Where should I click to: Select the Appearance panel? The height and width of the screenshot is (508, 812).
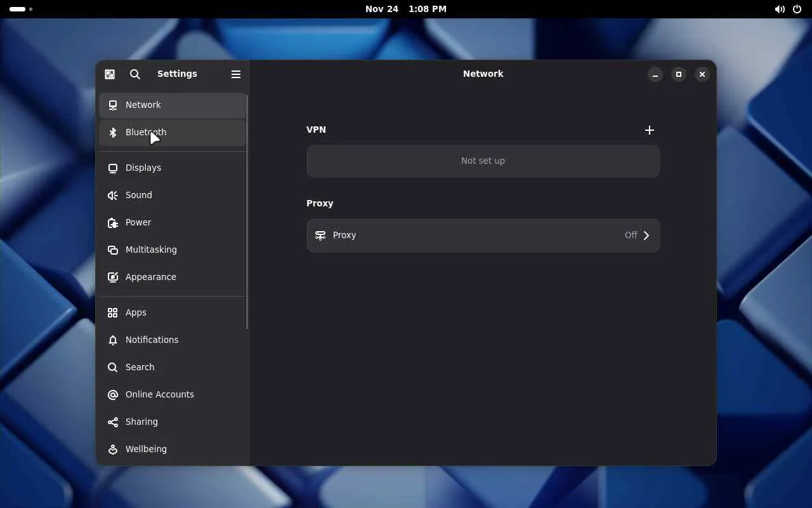(x=173, y=277)
